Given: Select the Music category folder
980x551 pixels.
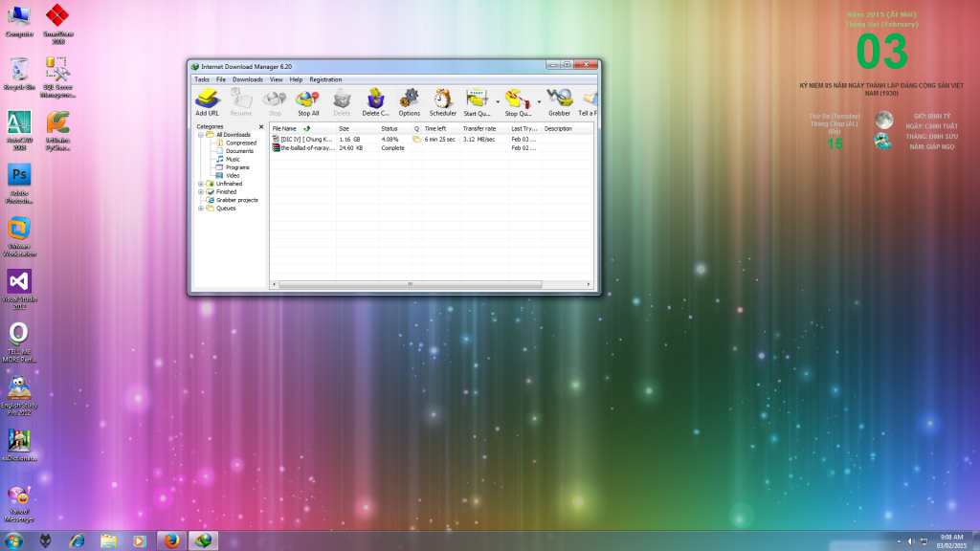Looking at the screenshot, I should 233,159.
